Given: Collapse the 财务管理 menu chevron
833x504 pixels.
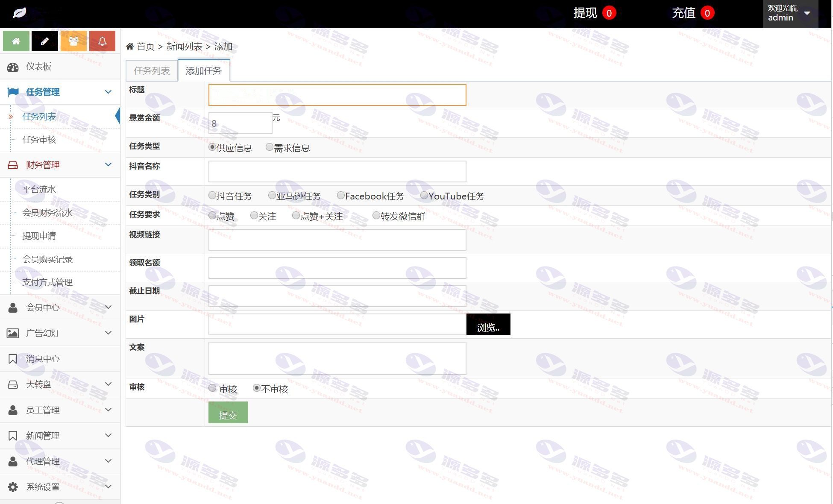Looking at the screenshot, I should (x=109, y=164).
